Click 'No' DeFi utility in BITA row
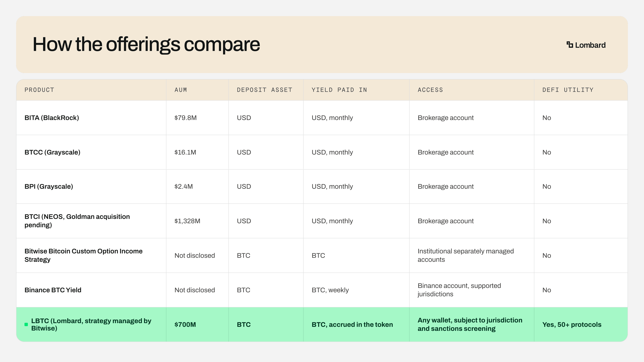 [547, 118]
